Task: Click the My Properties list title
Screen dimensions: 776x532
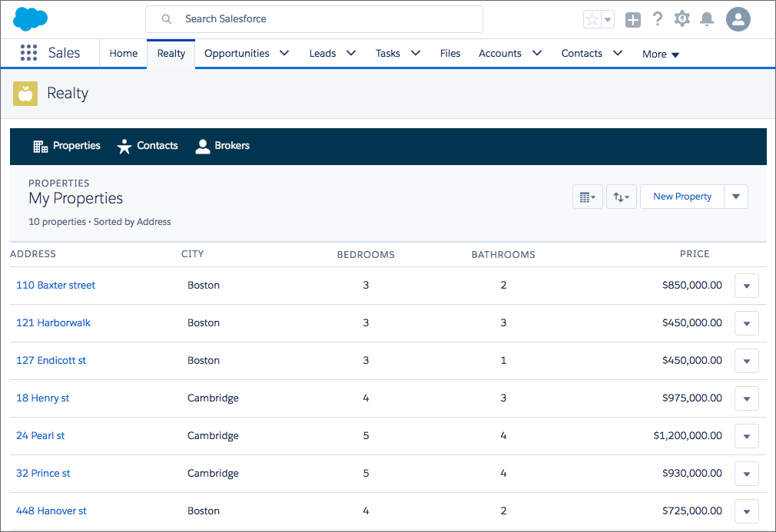Action: [x=76, y=198]
